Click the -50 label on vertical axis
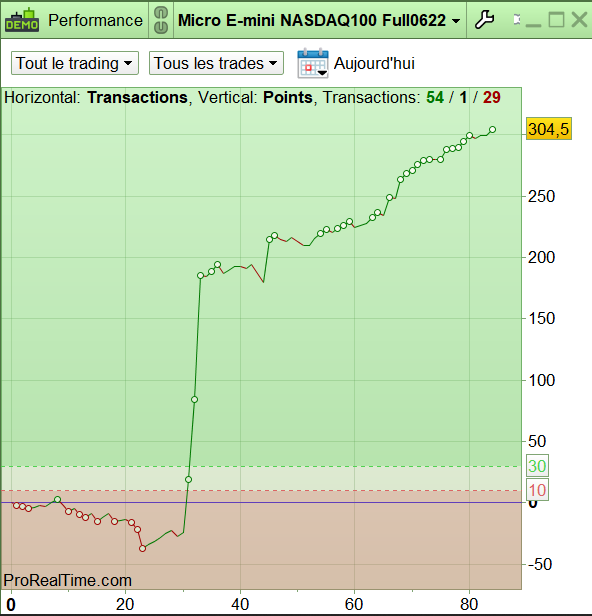Image resolution: width=592 pixels, height=616 pixels. point(540,564)
